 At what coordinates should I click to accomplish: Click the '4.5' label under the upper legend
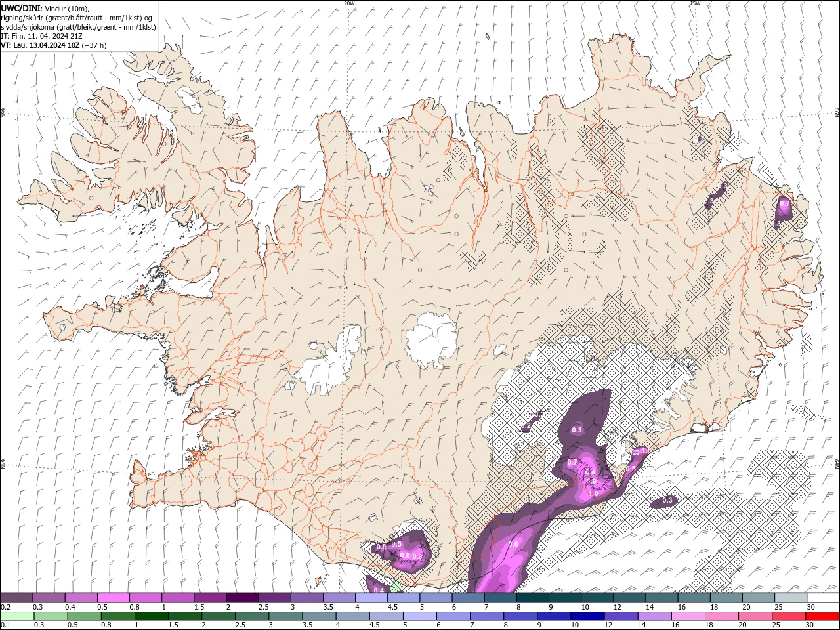[x=392, y=607]
